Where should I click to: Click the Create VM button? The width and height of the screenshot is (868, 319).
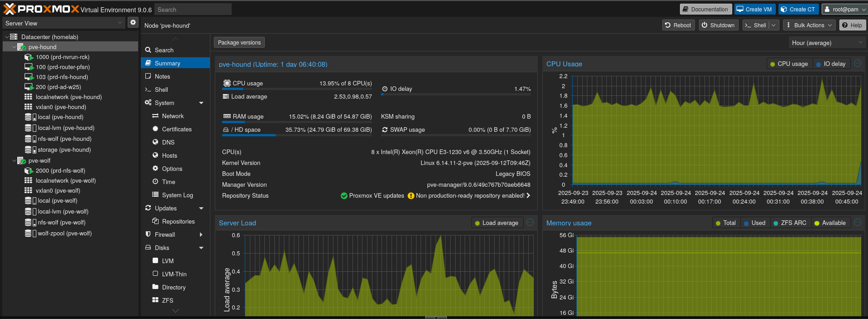click(x=754, y=10)
